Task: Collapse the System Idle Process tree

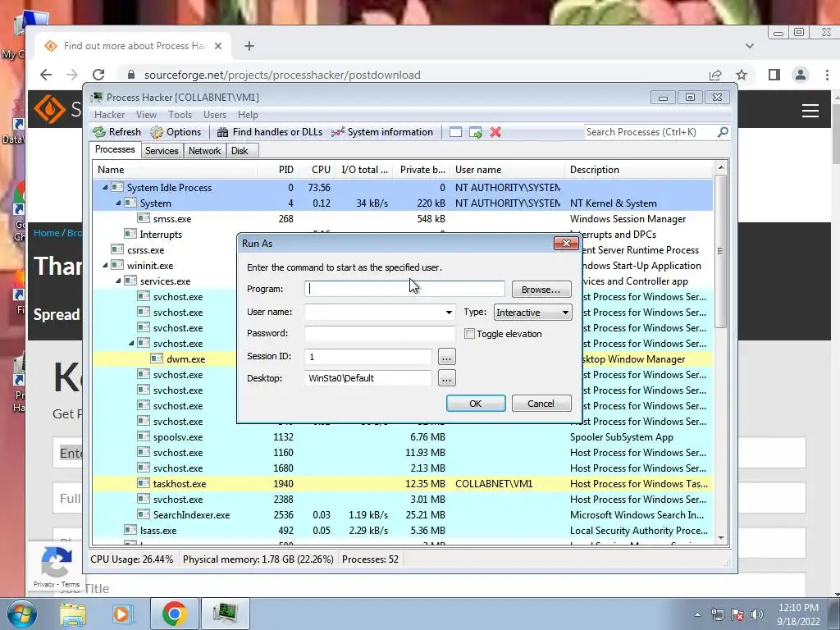Action: point(106,188)
